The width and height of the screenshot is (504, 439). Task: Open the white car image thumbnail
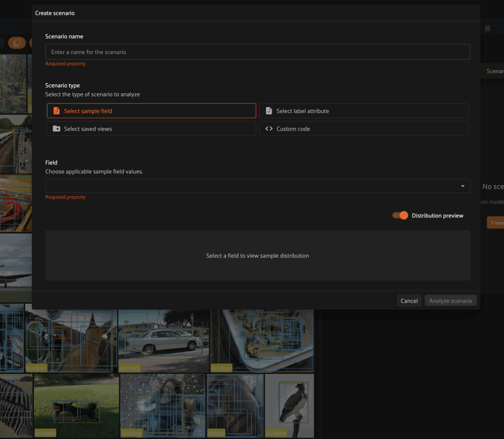pos(163,341)
